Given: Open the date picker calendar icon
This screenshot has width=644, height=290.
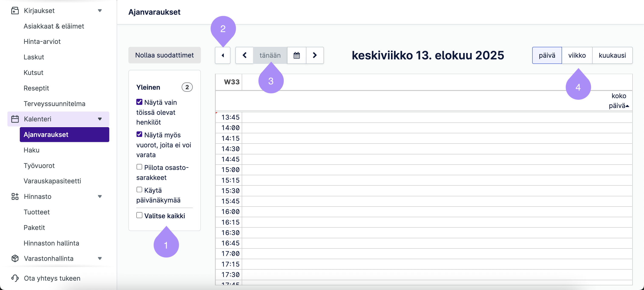Looking at the screenshot, I should [x=297, y=55].
